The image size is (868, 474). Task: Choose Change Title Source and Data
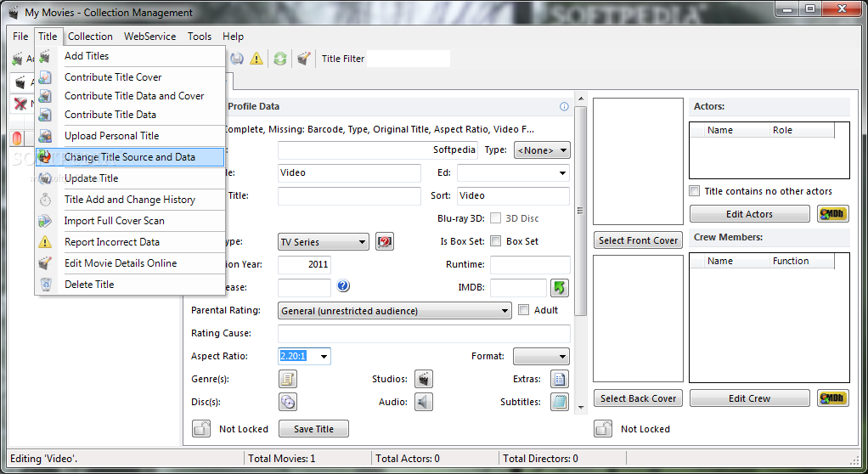click(x=130, y=156)
